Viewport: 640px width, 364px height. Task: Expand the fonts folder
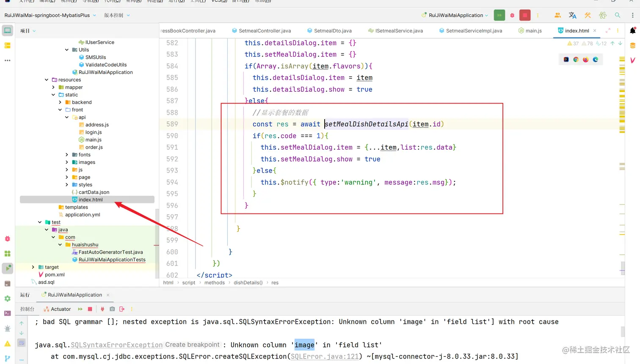tap(67, 155)
